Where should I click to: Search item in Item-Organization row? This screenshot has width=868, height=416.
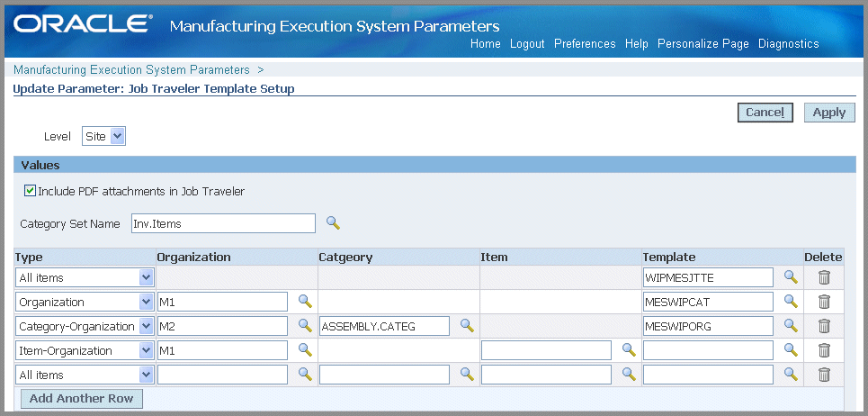click(x=629, y=349)
